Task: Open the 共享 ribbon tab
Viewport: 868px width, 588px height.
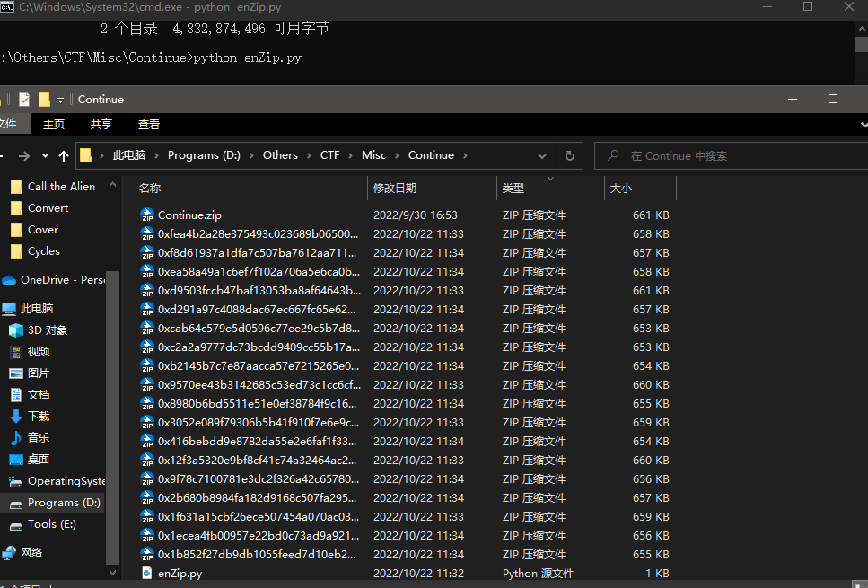Action: (x=101, y=125)
